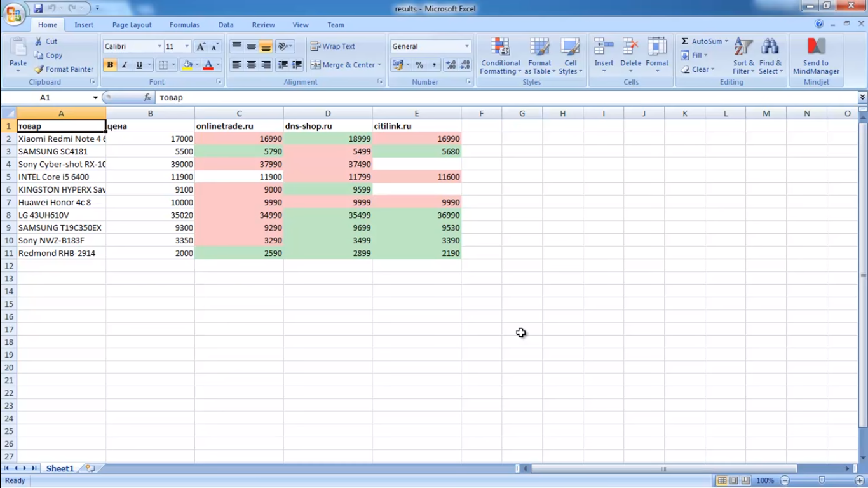868x488 pixels.
Task: Expand the General number format dropdown
Action: pos(466,46)
